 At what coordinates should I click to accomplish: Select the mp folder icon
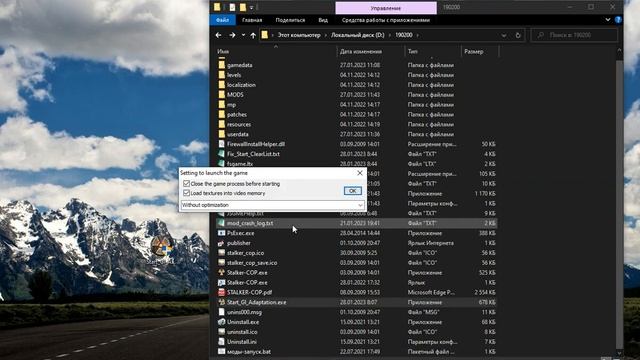221,104
